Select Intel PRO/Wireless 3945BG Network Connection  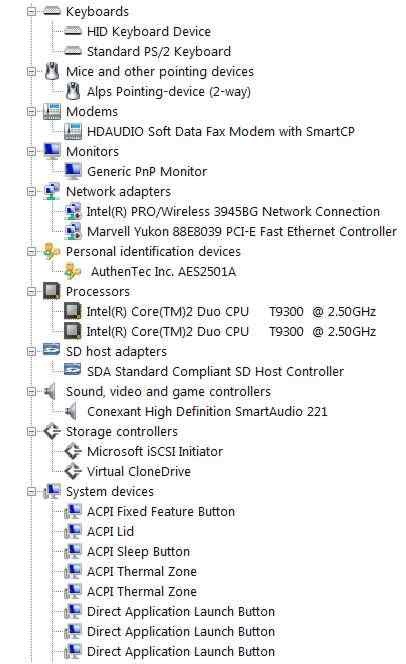coord(233,211)
